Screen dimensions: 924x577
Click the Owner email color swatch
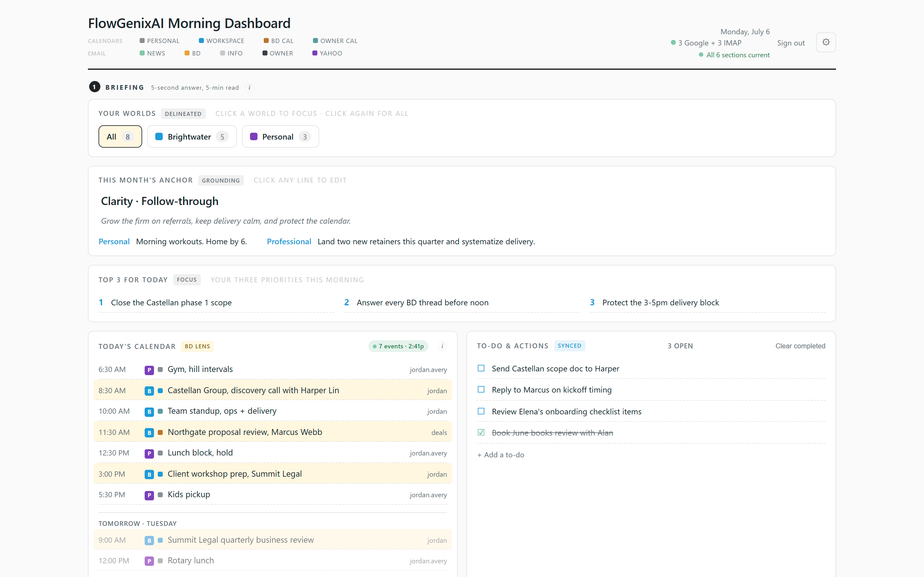coord(265,53)
